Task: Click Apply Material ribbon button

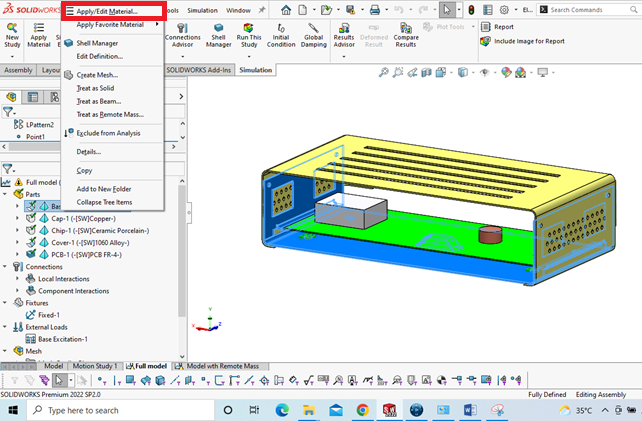Action: tap(38, 36)
